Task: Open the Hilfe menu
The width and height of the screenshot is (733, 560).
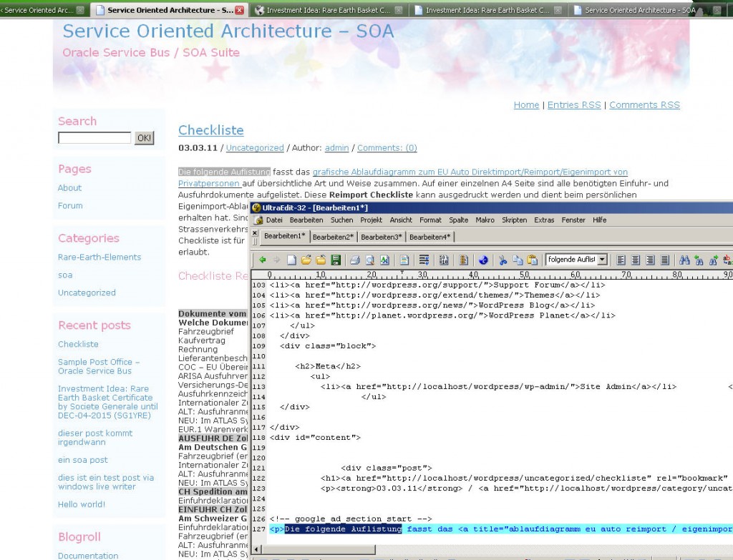Action: [599, 220]
